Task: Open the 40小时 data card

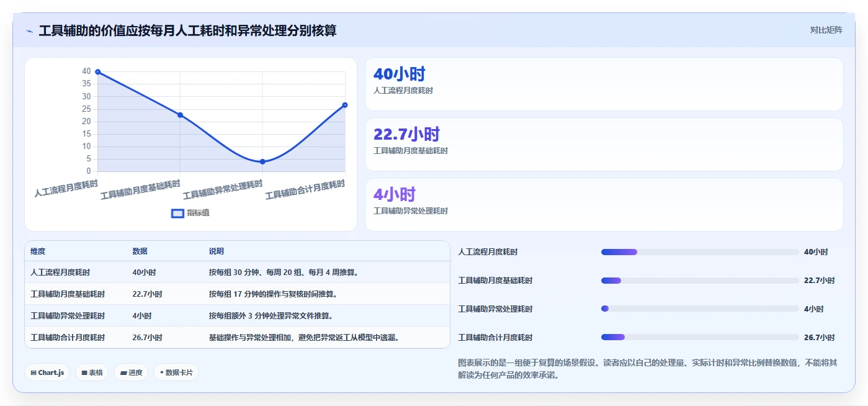Action: pos(604,84)
